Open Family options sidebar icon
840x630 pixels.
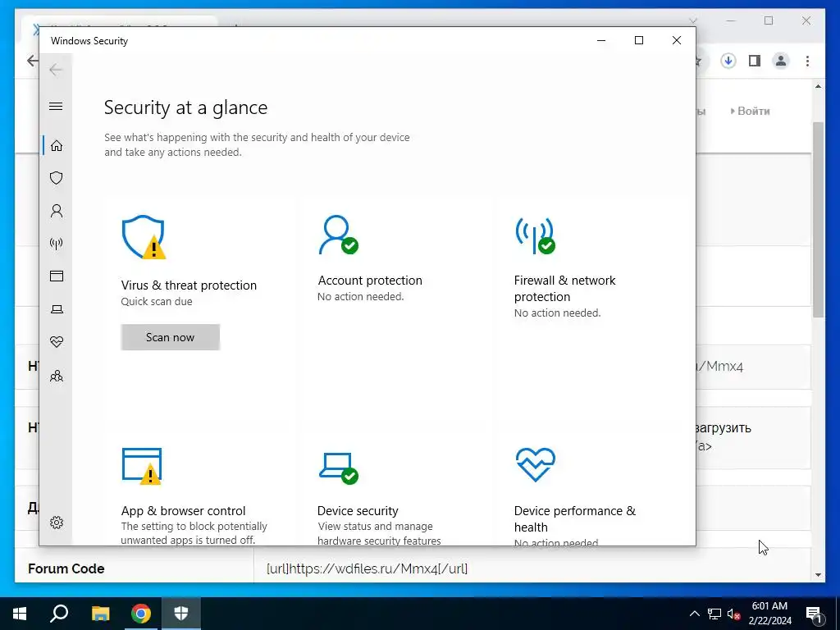point(57,376)
